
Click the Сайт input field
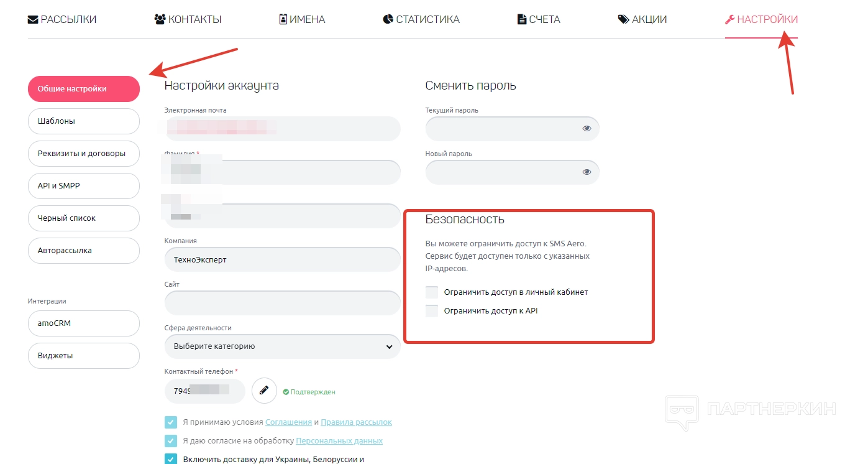[282, 303]
